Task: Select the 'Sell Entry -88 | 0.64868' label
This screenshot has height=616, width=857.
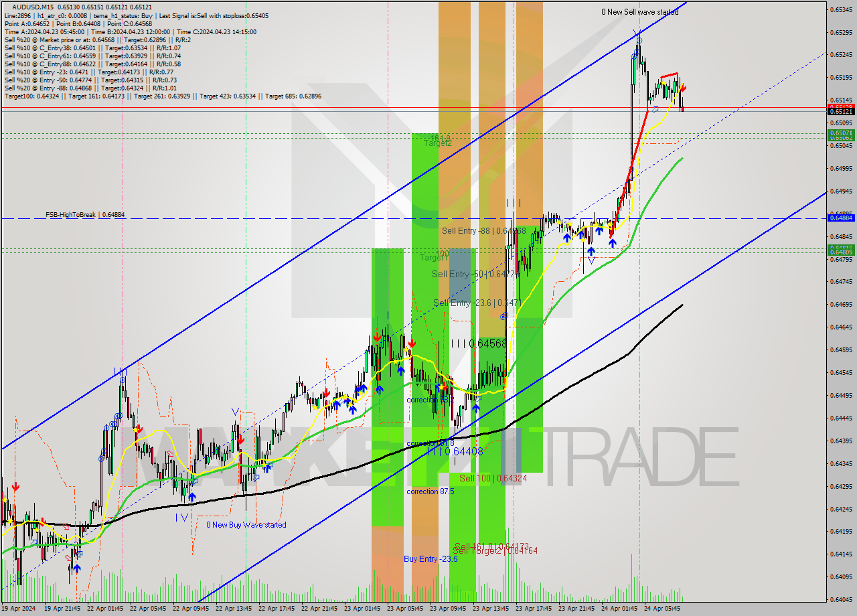Action: (x=483, y=231)
